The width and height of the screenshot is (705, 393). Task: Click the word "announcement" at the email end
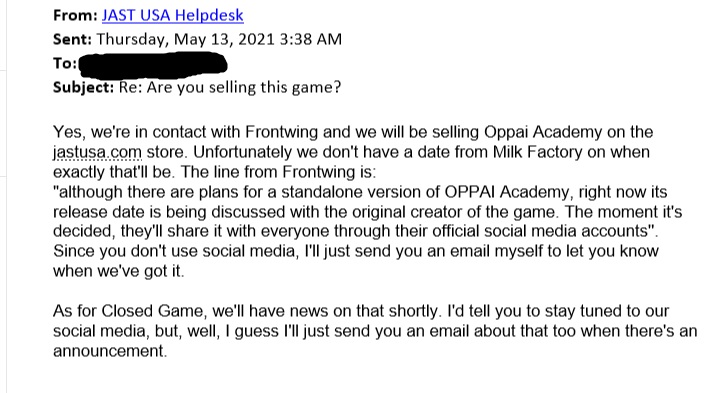[x=110, y=351]
